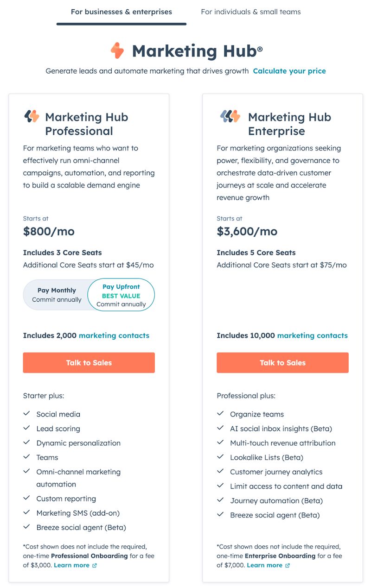Click Learn more about Professional Onboarding fee

(72, 565)
